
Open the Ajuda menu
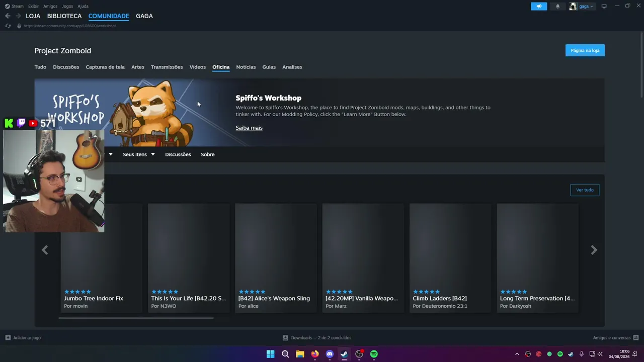[83, 6]
